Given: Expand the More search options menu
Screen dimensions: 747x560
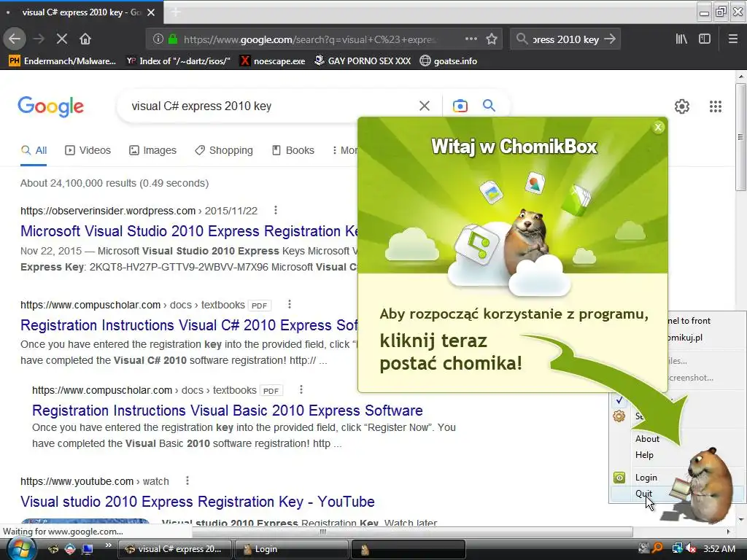Looking at the screenshot, I should tap(344, 150).
